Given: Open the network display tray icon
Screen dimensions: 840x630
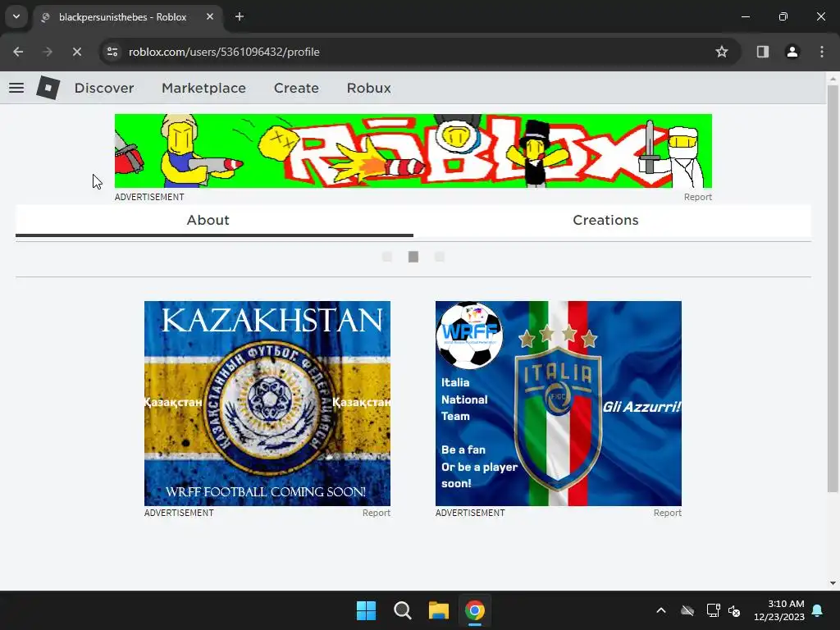Looking at the screenshot, I should tap(713, 610).
